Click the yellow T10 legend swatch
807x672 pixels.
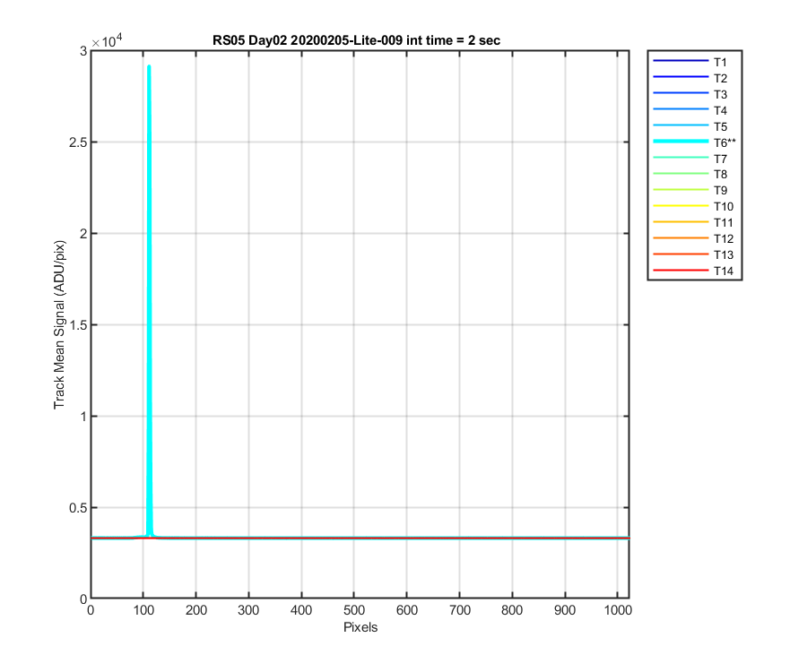click(x=681, y=206)
